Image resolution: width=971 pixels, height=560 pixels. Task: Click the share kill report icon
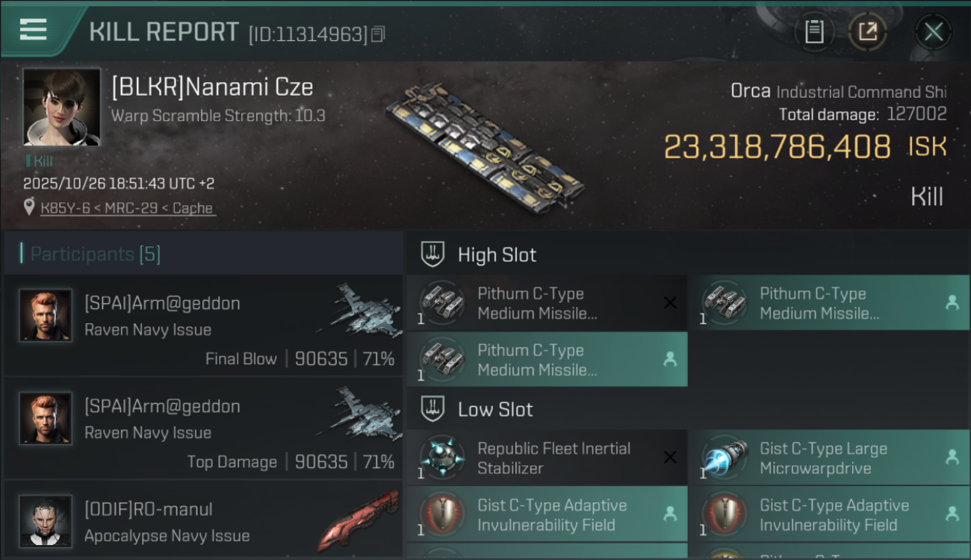coord(867,32)
